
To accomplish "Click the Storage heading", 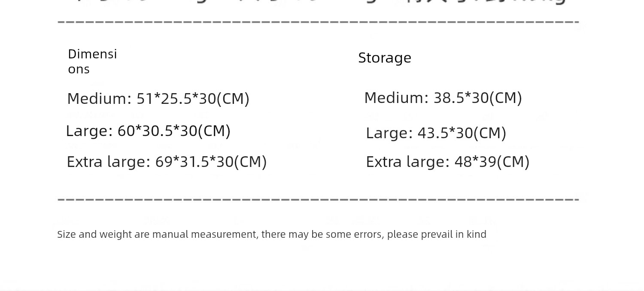I will click(x=385, y=58).
